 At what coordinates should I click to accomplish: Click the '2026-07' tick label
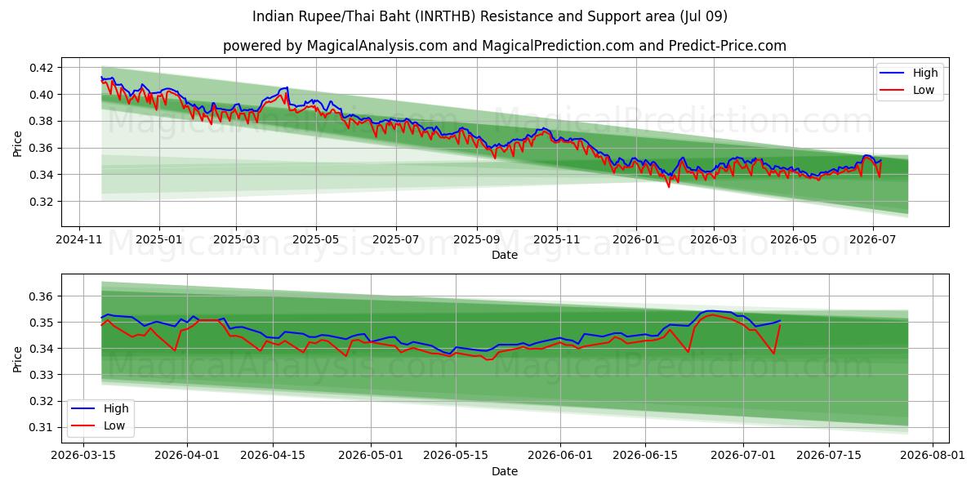pos(873,240)
